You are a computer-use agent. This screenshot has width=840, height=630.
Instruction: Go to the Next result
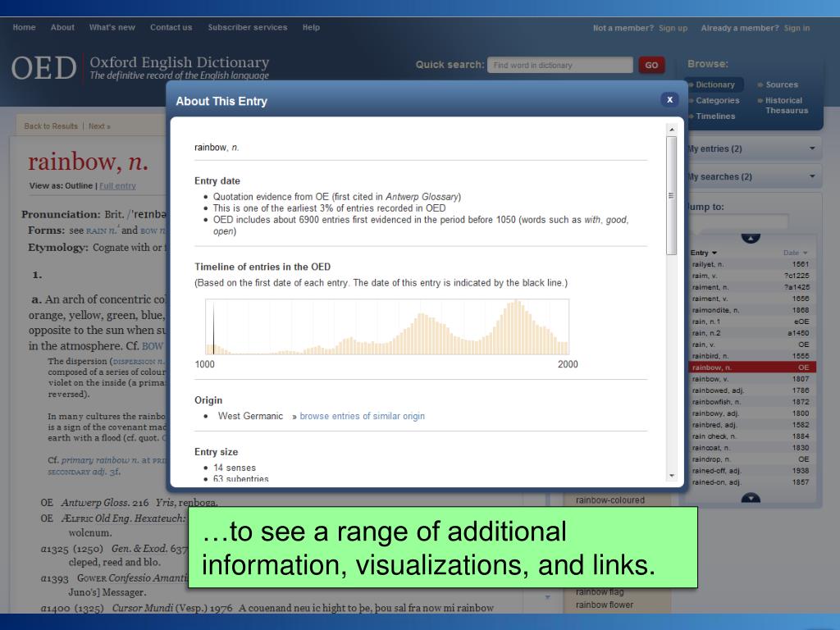(x=99, y=126)
